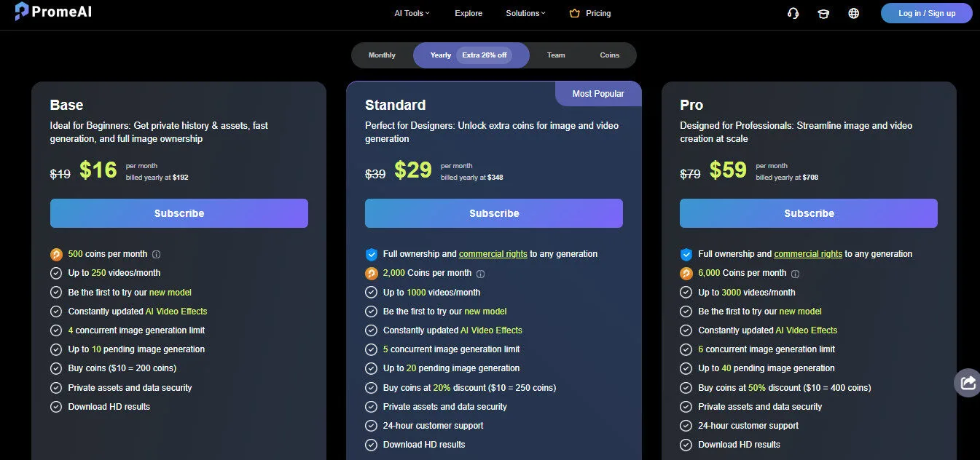Open the headset customer support icon

[x=793, y=13]
